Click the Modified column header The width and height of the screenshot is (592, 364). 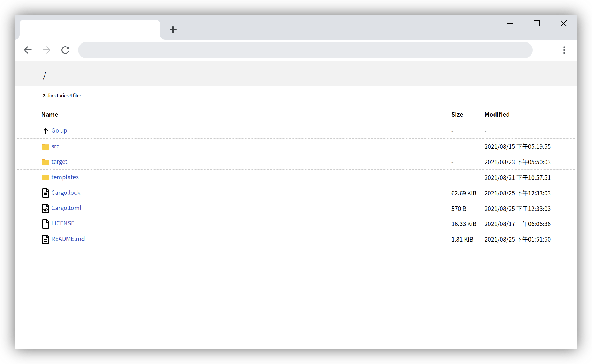pyautogui.click(x=497, y=115)
